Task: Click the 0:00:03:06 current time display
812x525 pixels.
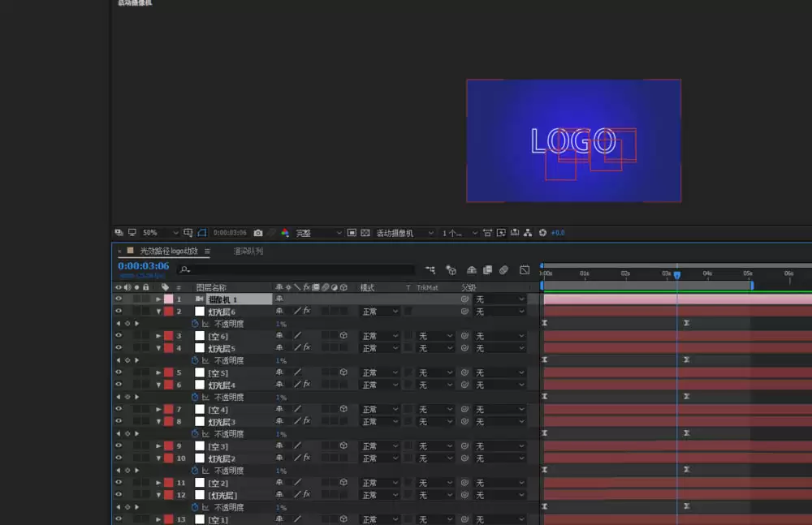Action: click(x=144, y=265)
